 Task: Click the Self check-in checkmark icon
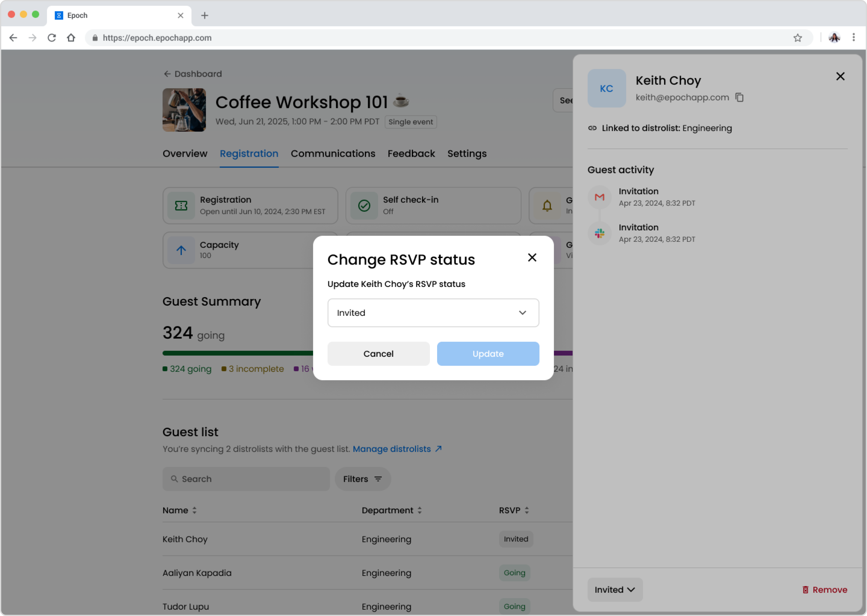coord(364,206)
